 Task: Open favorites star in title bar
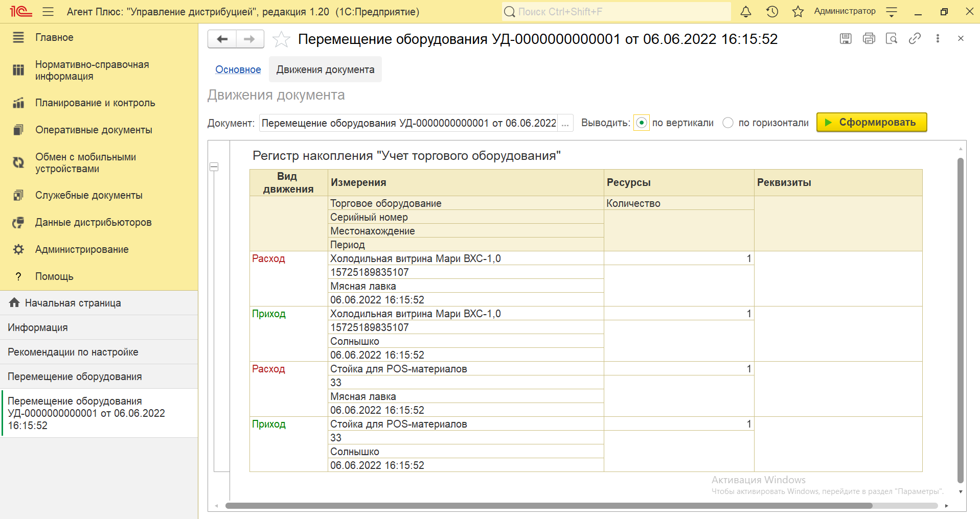point(797,12)
